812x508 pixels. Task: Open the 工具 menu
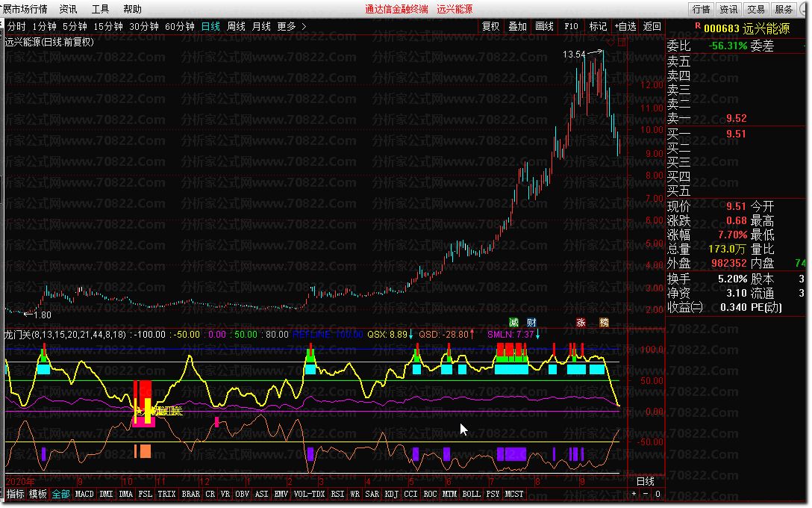(x=100, y=9)
